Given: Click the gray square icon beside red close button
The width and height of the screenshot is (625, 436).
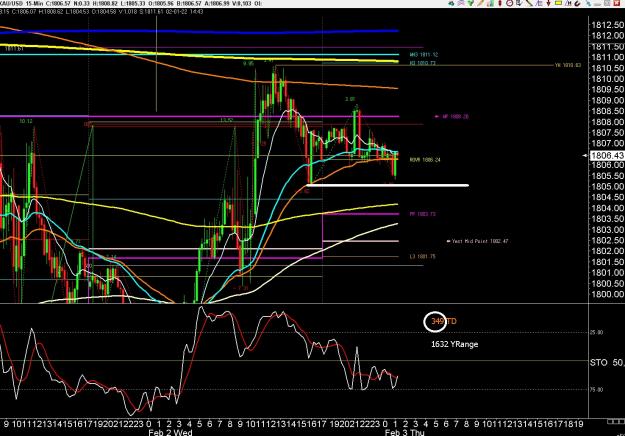Looking at the screenshot, I should (x=607, y=3).
